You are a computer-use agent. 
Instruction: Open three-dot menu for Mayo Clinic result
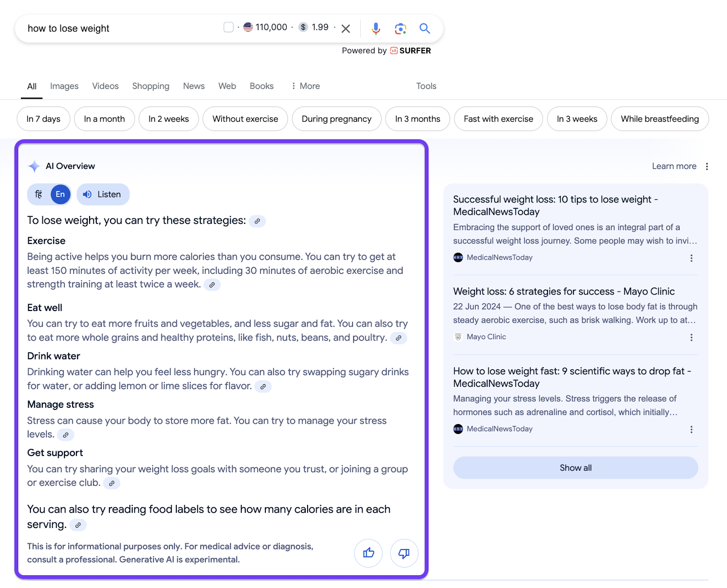pos(691,337)
